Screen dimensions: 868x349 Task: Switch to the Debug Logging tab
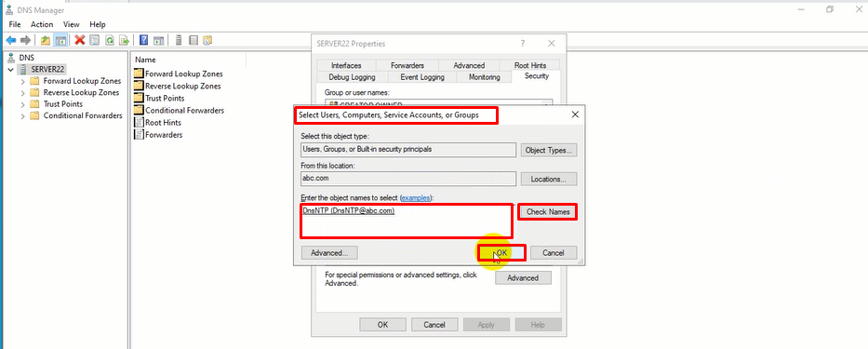coord(352,77)
